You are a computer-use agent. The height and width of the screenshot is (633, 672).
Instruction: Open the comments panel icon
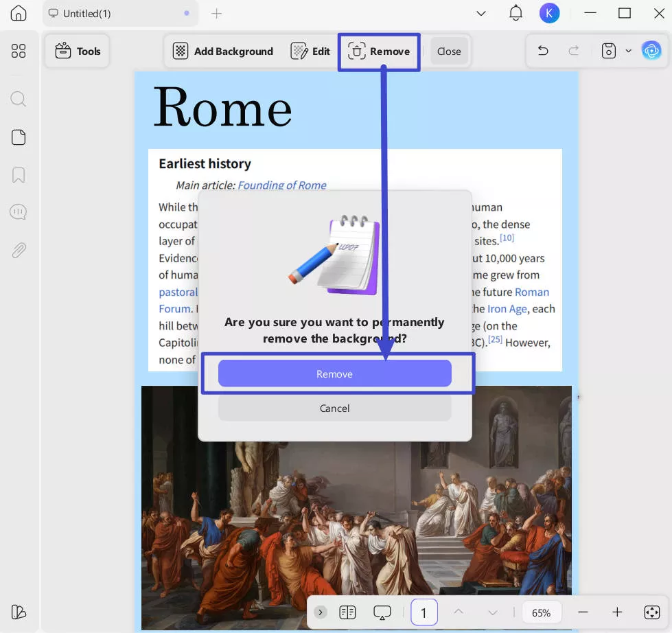(19, 211)
